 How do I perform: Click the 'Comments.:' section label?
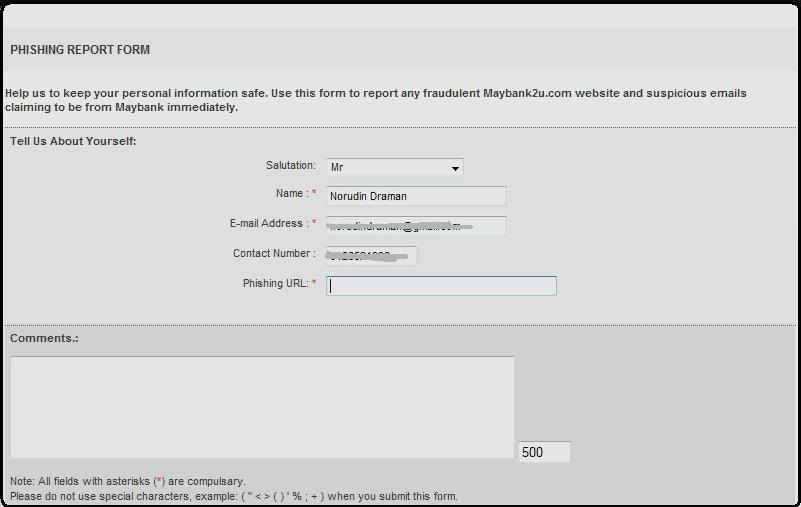click(x=44, y=338)
